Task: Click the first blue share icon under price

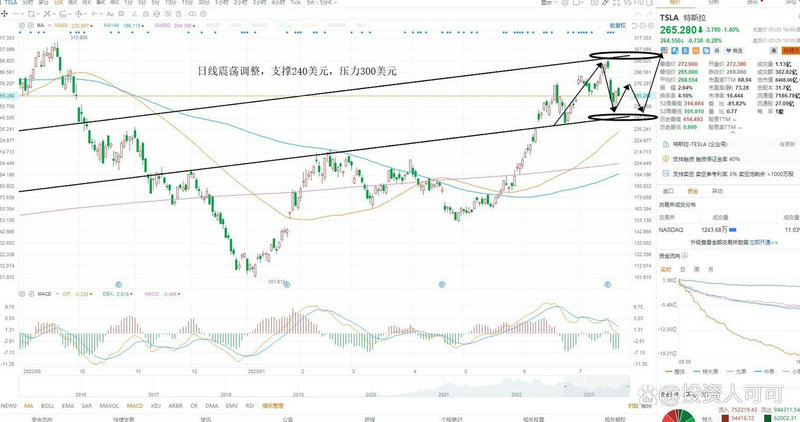Action: click(675, 51)
